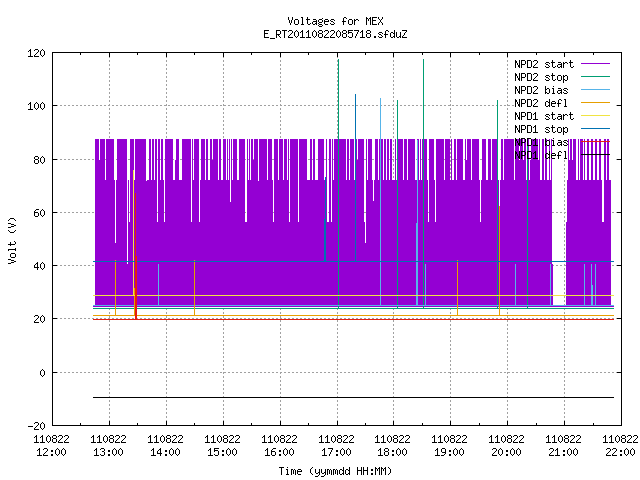Click the file name E_RT20110822085718.sfduZ subtitle

pos(335,34)
